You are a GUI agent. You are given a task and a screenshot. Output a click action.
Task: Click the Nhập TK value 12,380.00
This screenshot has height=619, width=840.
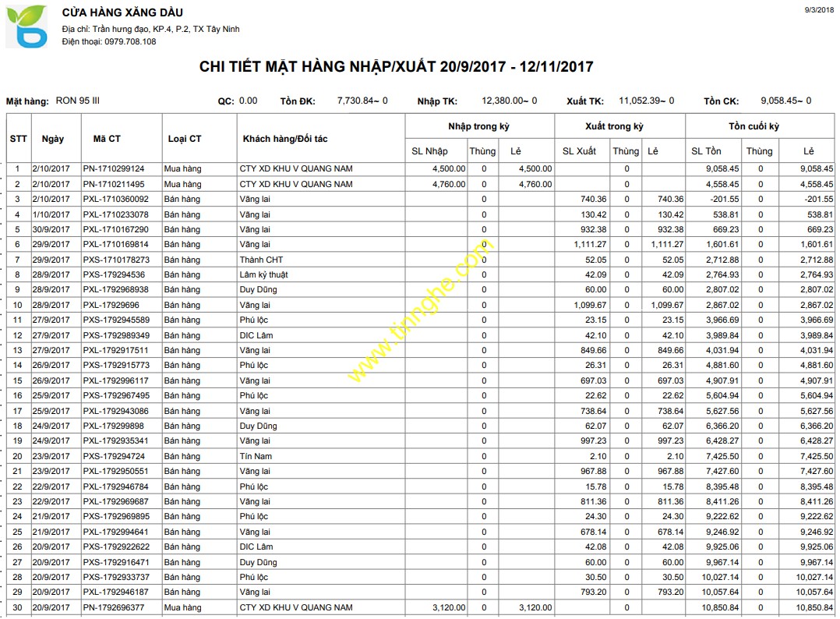(502, 101)
